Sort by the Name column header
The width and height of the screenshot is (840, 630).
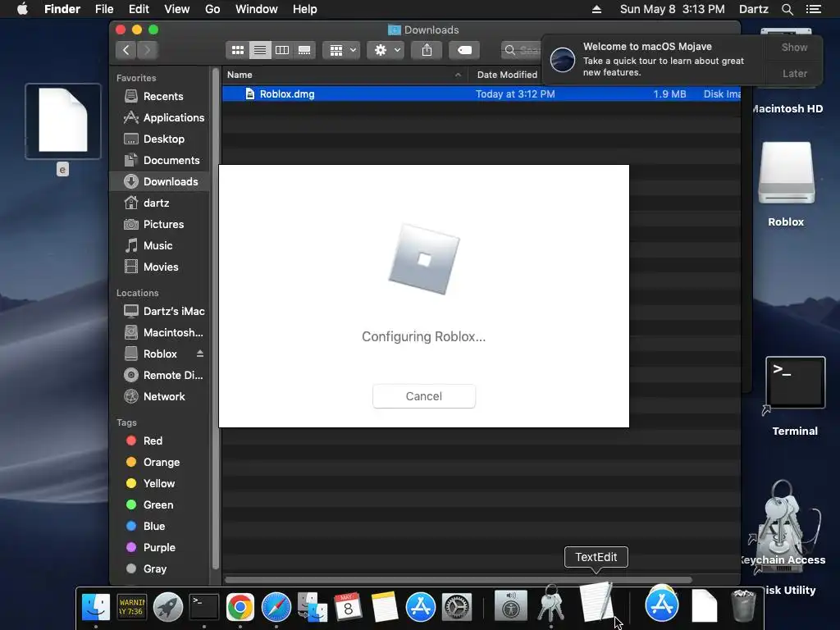[x=345, y=75]
